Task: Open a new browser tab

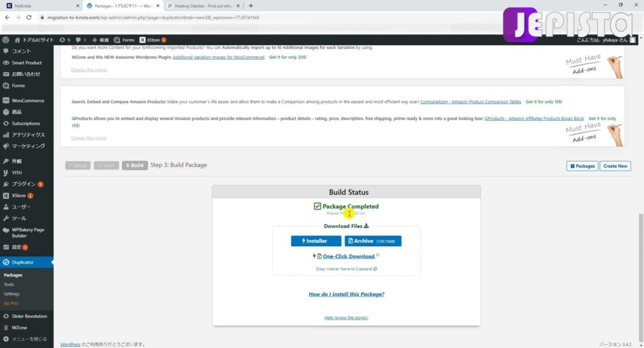Action: tap(250, 6)
